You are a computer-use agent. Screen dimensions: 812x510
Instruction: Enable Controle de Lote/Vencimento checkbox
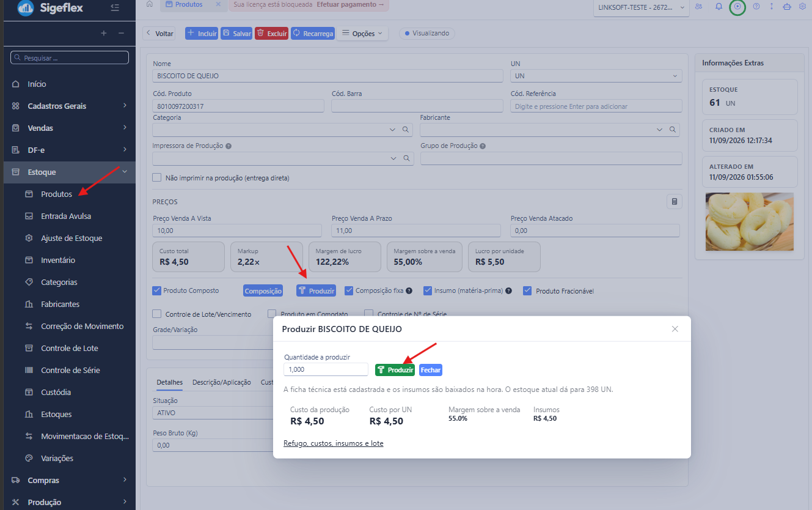(157, 314)
